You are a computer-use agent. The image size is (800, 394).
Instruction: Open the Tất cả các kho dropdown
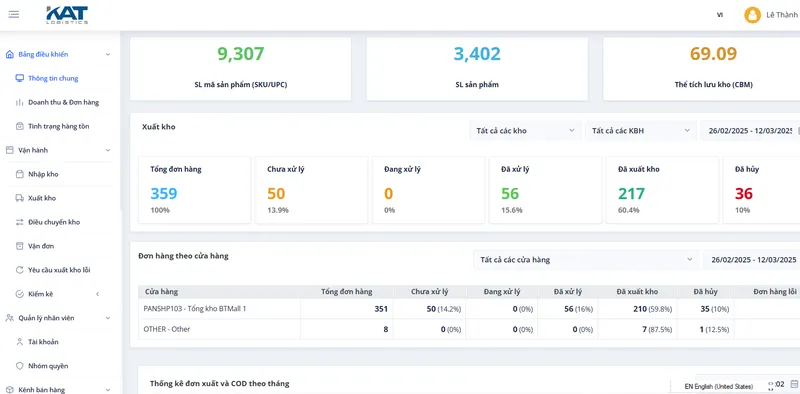click(525, 131)
